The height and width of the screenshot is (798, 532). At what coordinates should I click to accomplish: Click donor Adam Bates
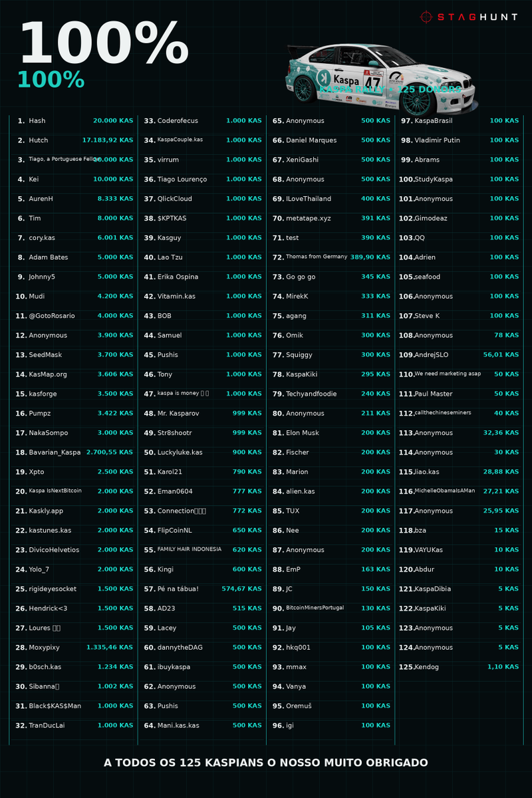coord(48,257)
